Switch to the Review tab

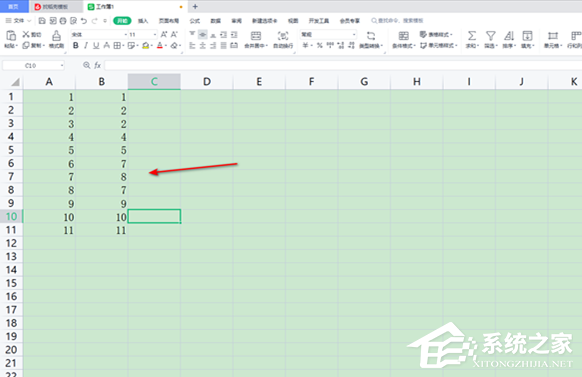click(236, 21)
